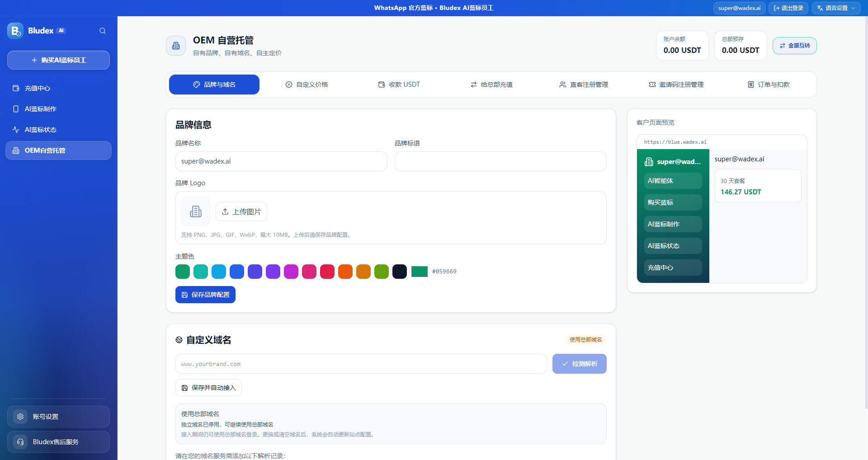
Task: Click the 退出登录 logout button
Action: coord(788,8)
